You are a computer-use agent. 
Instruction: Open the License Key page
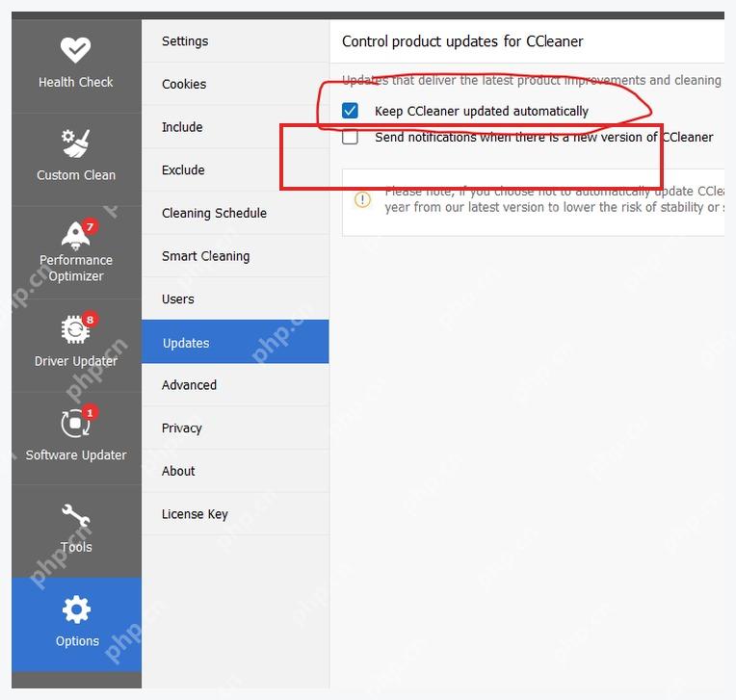(235, 514)
